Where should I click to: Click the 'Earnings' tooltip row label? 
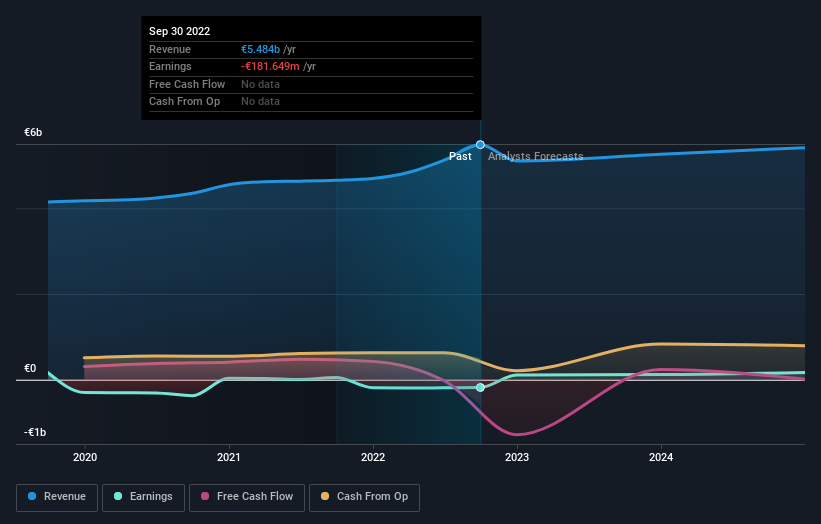click(x=170, y=66)
